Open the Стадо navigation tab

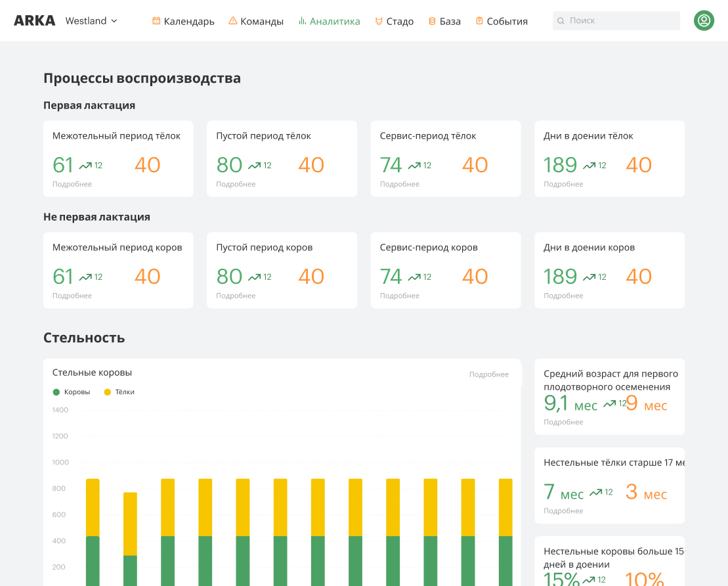pos(399,21)
